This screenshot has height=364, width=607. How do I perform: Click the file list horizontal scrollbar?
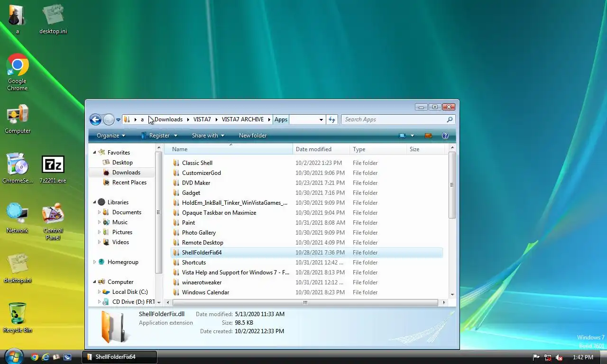tap(305, 302)
